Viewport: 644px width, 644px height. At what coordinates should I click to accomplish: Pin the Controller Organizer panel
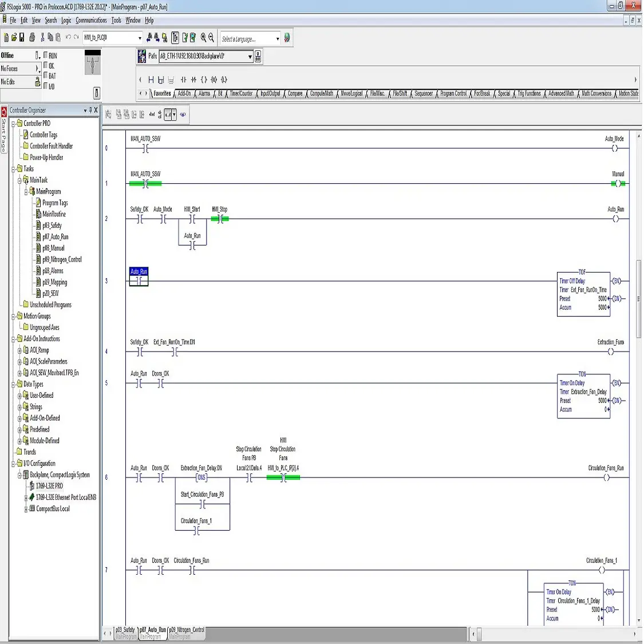coord(90,110)
